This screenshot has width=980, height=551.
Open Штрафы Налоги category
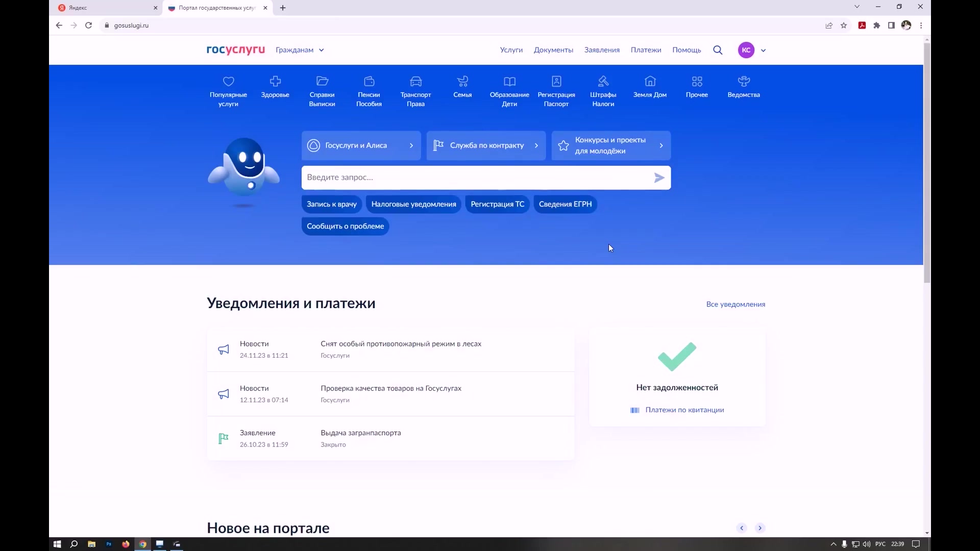click(603, 91)
